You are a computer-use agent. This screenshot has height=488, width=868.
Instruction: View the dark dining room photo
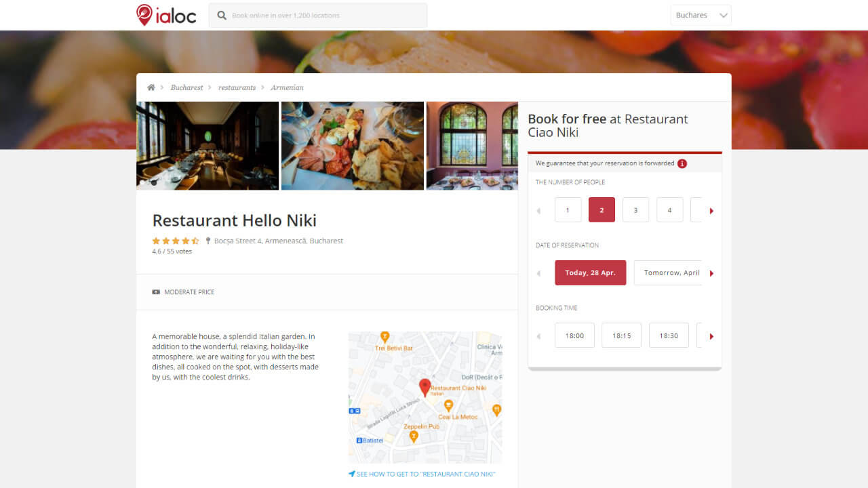click(x=208, y=146)
